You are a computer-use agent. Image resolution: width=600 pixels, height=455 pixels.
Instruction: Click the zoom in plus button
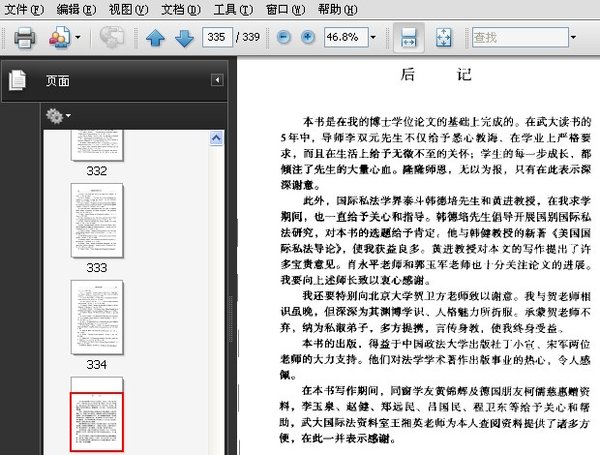(308, 37)
